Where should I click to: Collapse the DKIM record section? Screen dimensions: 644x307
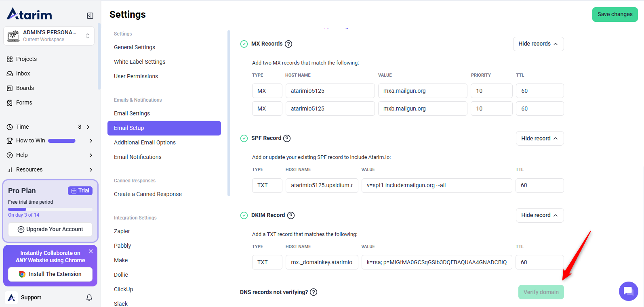click(x=539, y=215)
